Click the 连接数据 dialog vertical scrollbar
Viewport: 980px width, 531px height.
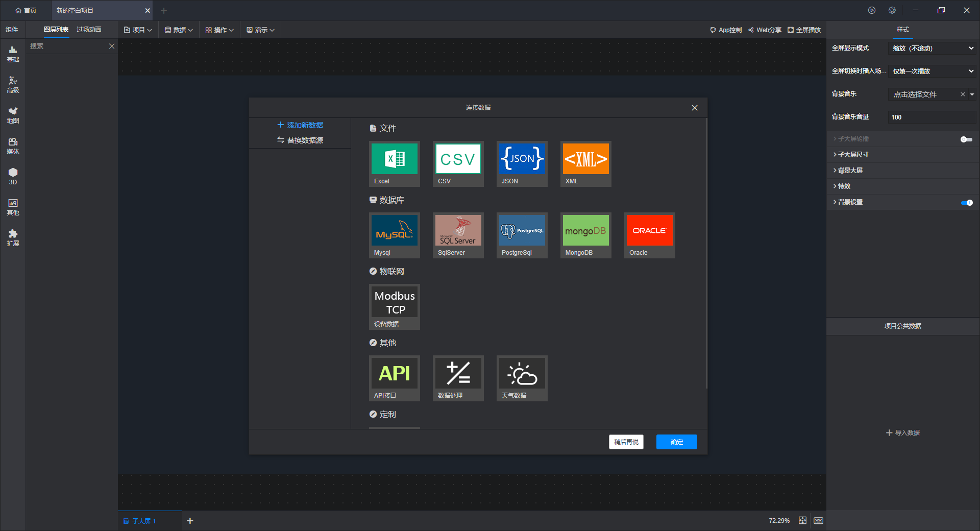pos(707,253)
